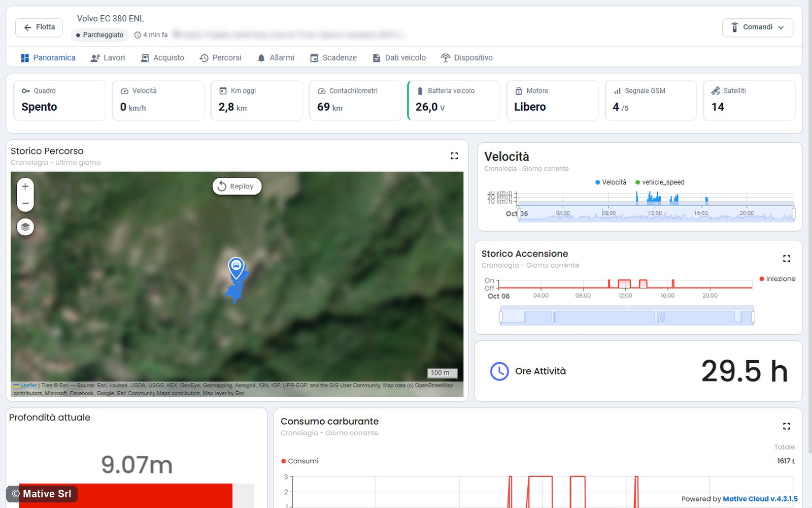Click the Mative Cloud version link
The height and width of the screenshot is (508, 812).
tap(760, 499)
